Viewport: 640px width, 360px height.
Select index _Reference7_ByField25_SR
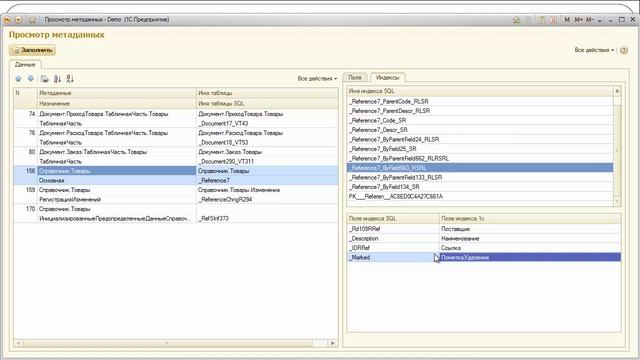click(480, 149)
